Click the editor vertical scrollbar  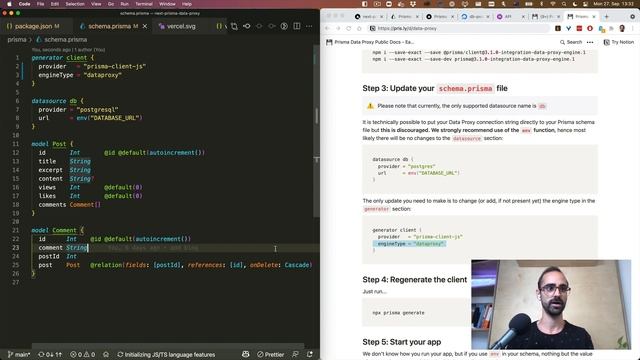[316, 131]
